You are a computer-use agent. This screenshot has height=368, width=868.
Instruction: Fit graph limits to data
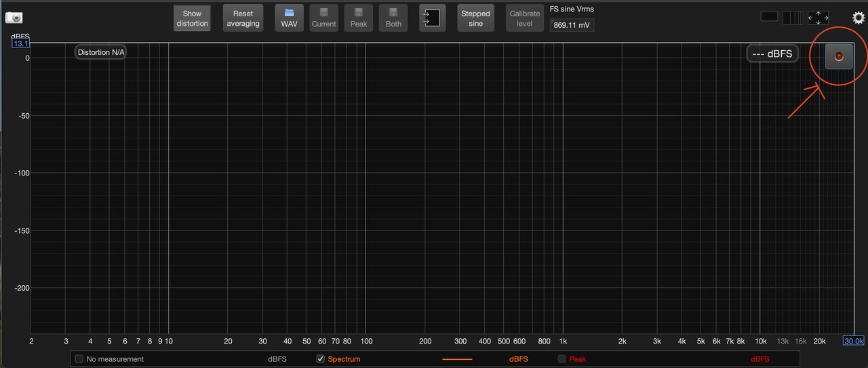pyautogui.click(x=818, y=17)
